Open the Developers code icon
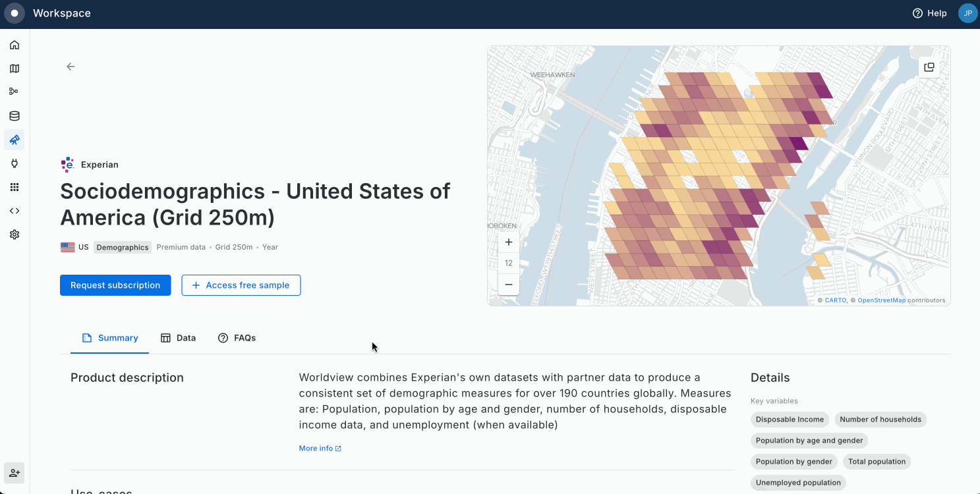 click(x=14, y=211)
